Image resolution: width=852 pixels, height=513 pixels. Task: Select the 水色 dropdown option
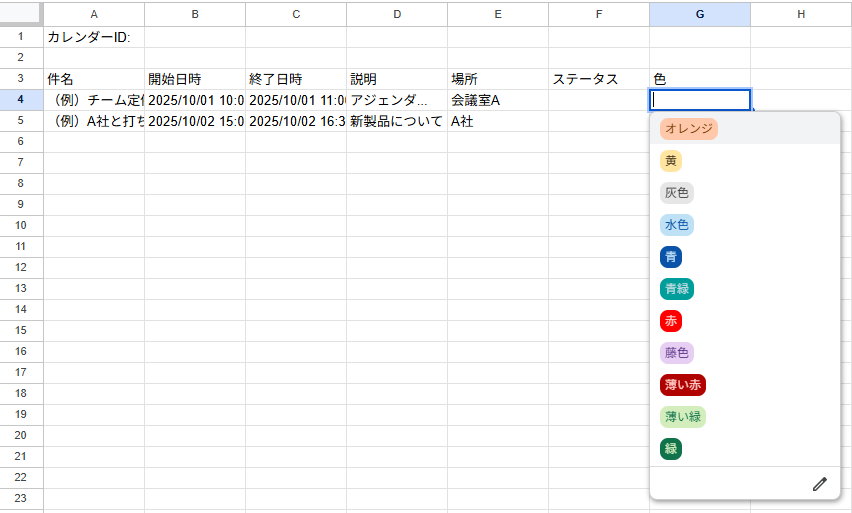pyautogui.click(x=677, y=225)
